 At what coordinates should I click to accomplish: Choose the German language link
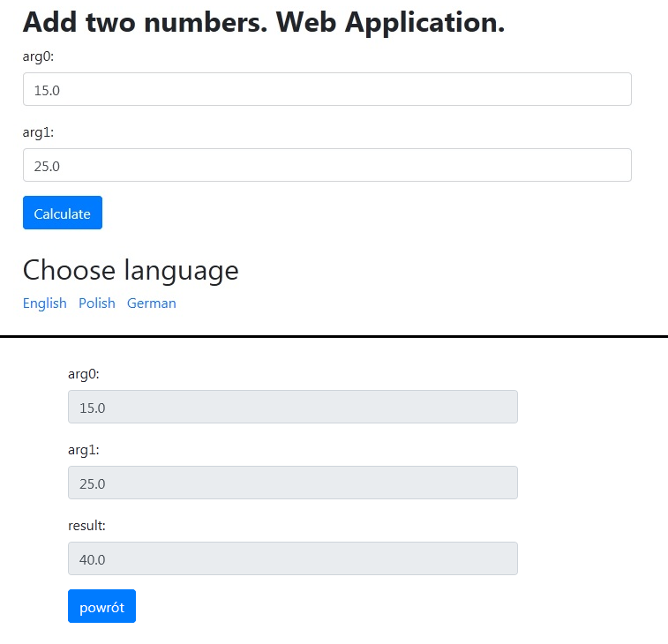pyautogui.click(x=152, y=303)
